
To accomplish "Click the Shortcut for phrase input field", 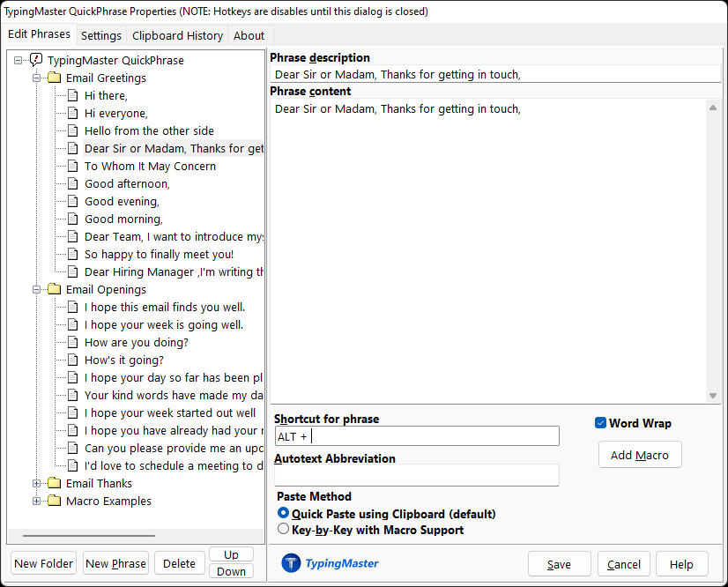I will tap(417, 436).
